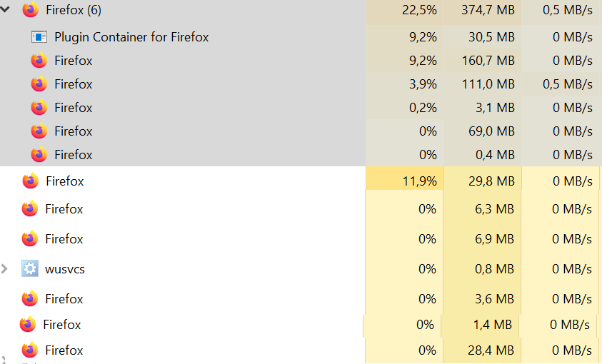This screenshot has width=602, height=364.
Task: Click Firefox icon in the 160,7 MB row
Action: tap(39, 61)
